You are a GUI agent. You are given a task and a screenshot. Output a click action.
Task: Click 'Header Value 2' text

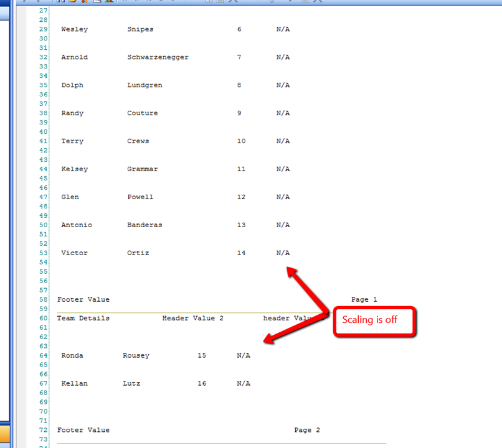point(192,319)
